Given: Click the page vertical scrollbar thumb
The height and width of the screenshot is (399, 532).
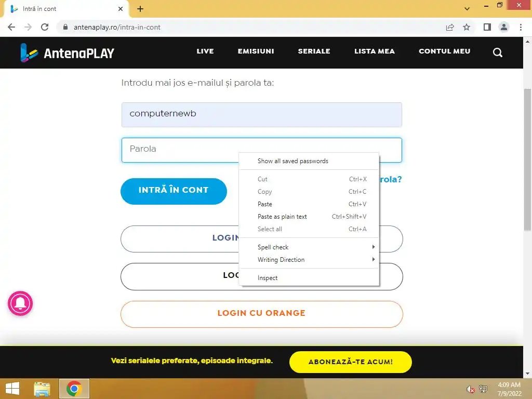Looking at the screenshot, I should click(x=527, y=159).
